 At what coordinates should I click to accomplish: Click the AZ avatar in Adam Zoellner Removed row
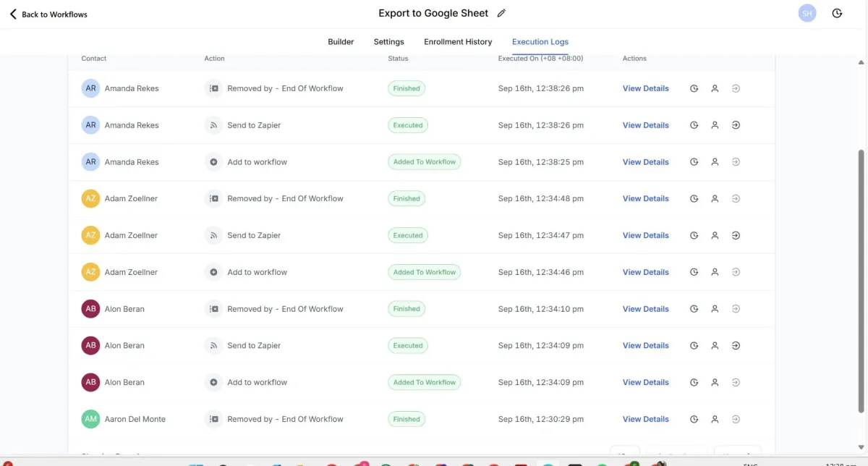point(90,198)
